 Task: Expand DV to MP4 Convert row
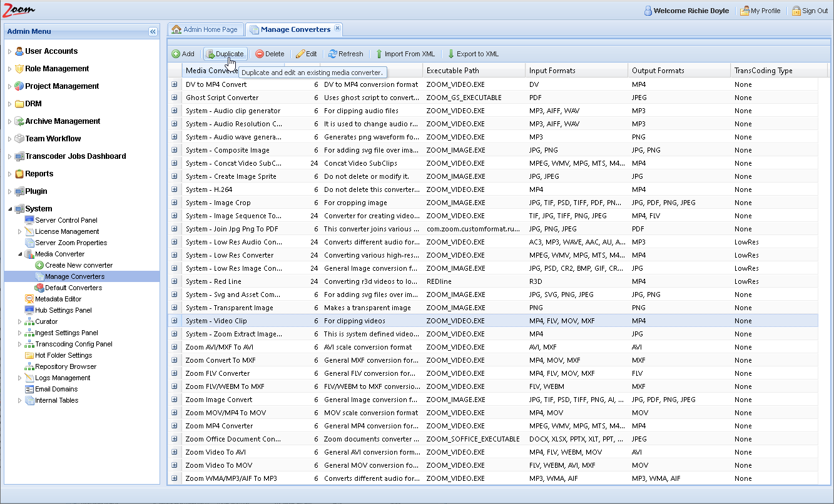[x=174, y=84]
